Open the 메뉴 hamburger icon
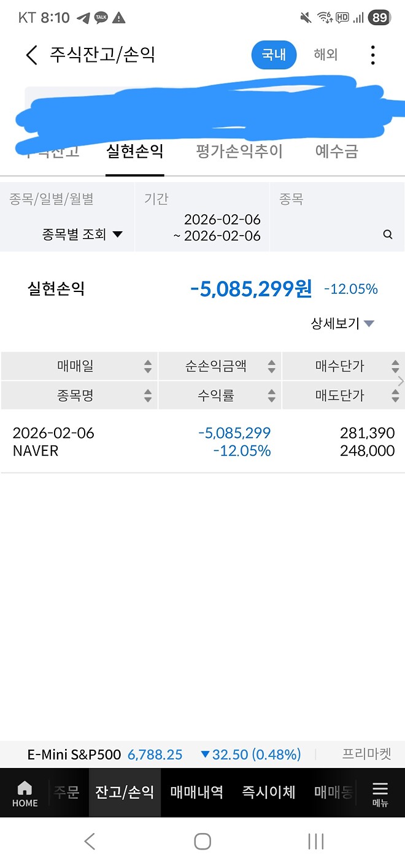Screen dimensions: 405x868 380,793
